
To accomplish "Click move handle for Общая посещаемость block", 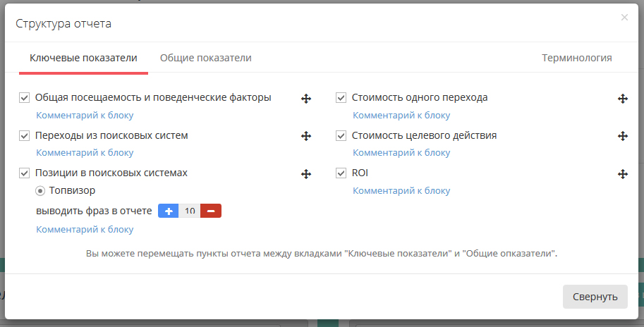I will click(306, 99).
